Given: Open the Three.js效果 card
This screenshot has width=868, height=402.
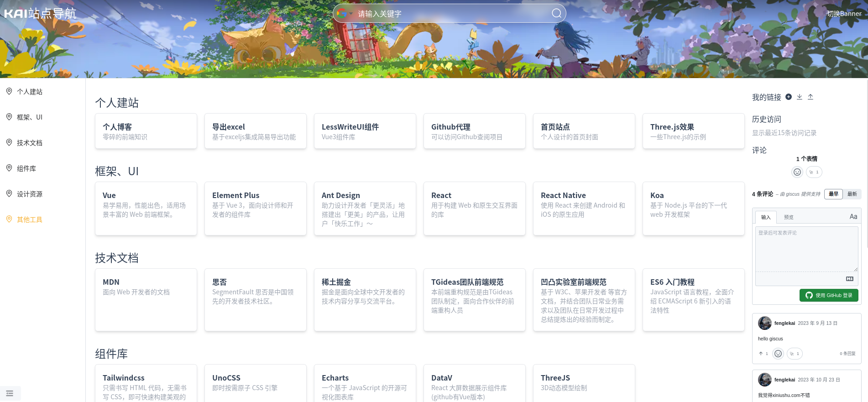Looking at the screenshot, I should tap(694, 131).
